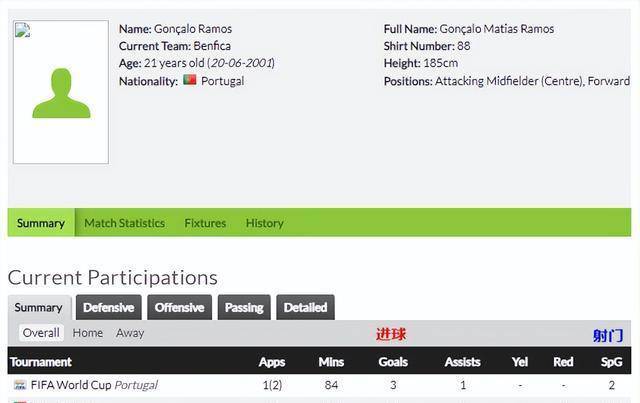Sort table by Goals column

393,362
